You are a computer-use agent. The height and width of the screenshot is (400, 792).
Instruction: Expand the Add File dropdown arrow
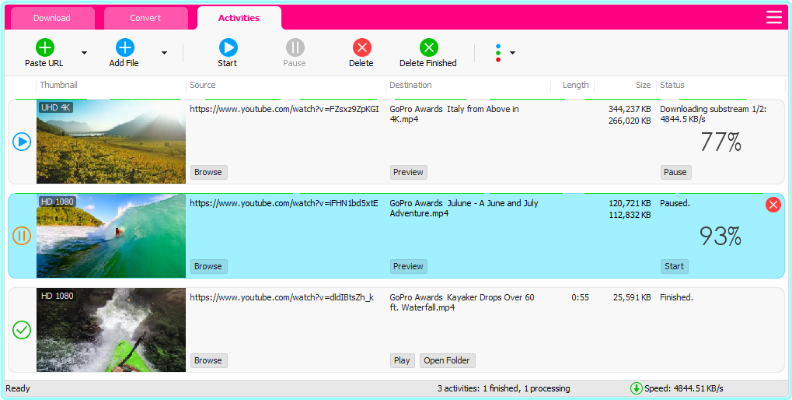[x=164, y=53]
